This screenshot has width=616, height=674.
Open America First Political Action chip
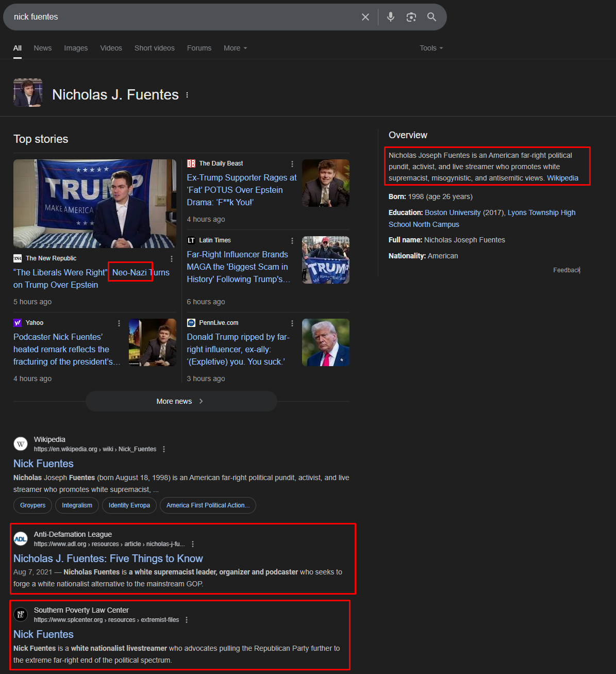tap(208, 505)
